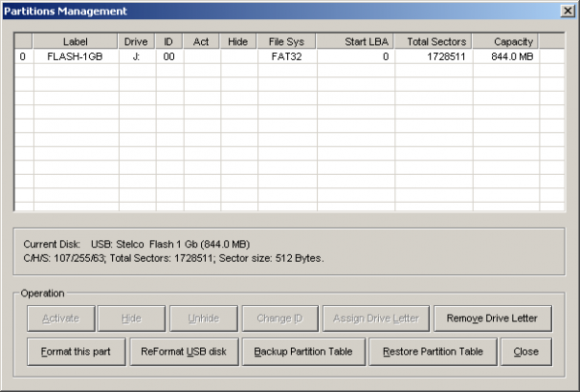
Task: Click Format this part button
Action: (76, 351)
